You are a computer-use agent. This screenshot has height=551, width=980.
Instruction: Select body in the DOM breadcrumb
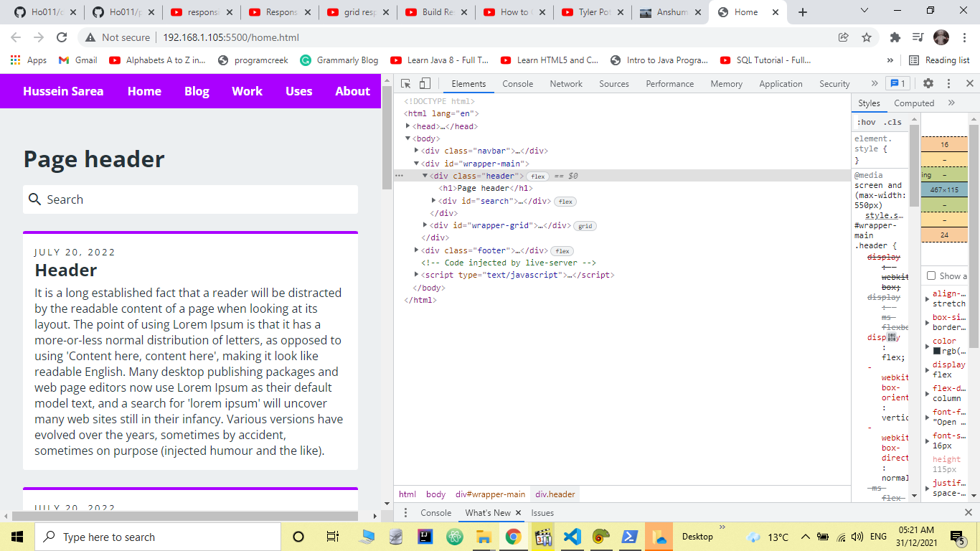tap(435, 494)
